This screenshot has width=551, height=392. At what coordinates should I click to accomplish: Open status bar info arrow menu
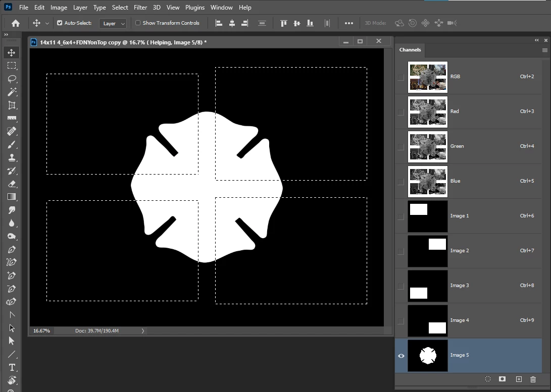pyautogui.click(x=142, y=330)
